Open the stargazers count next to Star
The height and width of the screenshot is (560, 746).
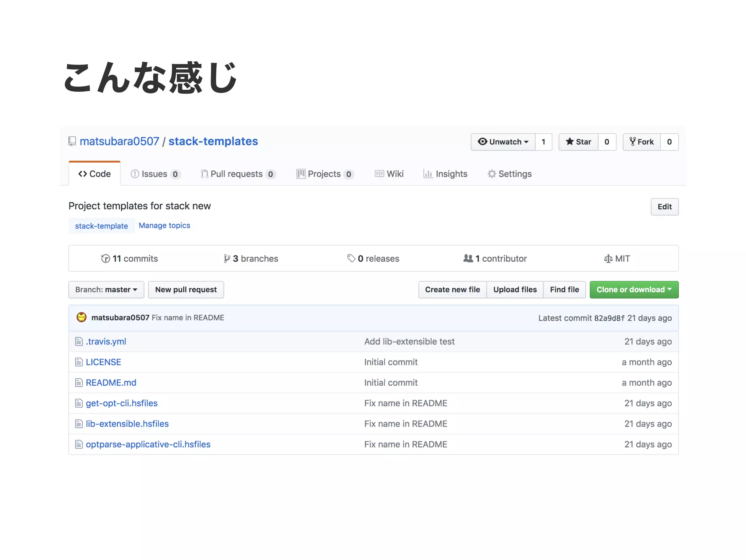[x=607, y=142]
